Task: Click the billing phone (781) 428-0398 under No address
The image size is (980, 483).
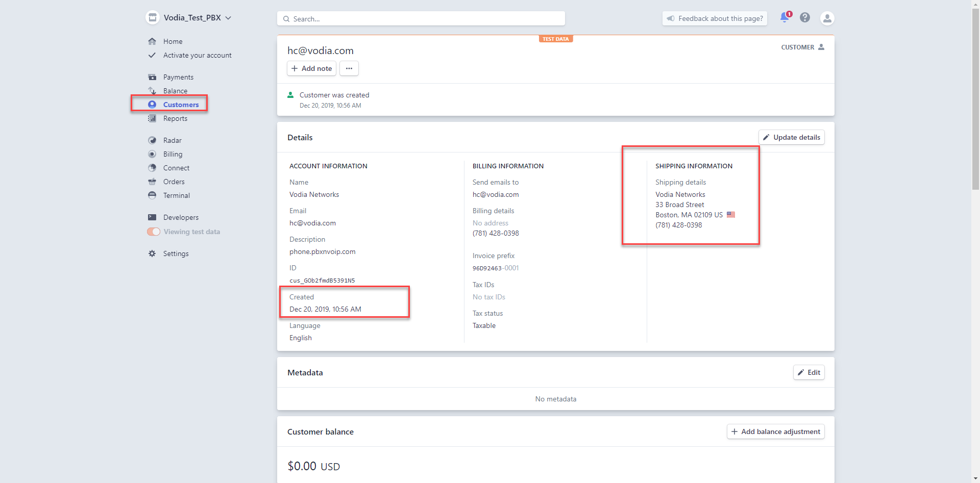Action: [x=496, y=233]
